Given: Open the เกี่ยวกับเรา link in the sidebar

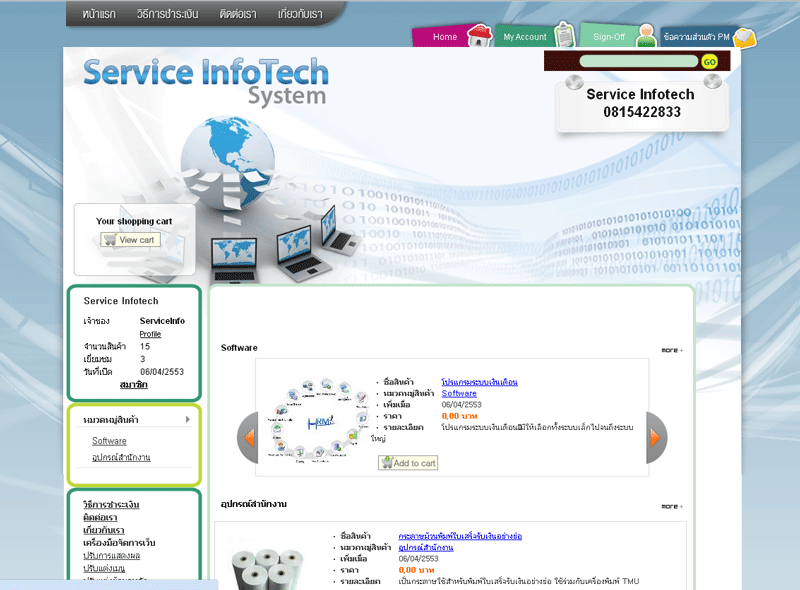Looking at the screenshot, I should point(104,530).
